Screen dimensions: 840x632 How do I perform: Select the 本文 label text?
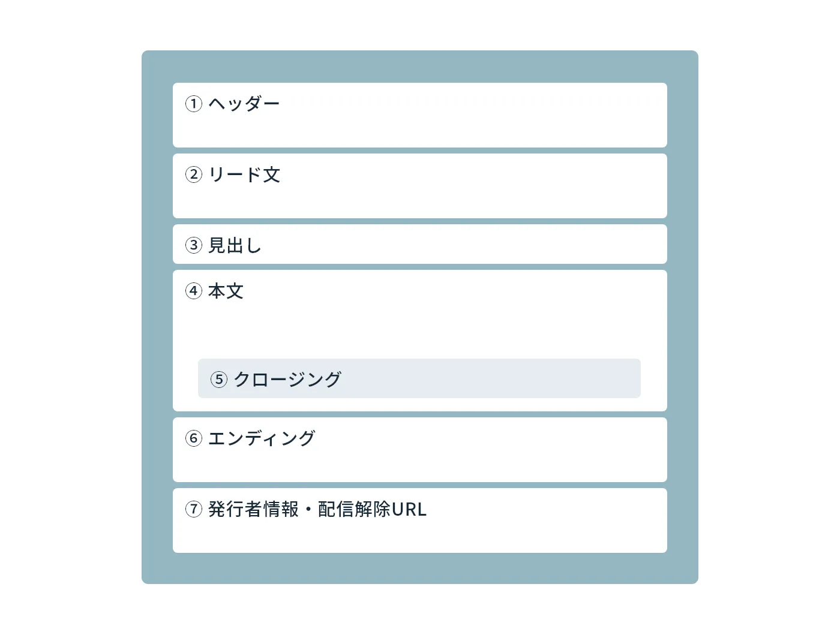click(x=226, y=291)
